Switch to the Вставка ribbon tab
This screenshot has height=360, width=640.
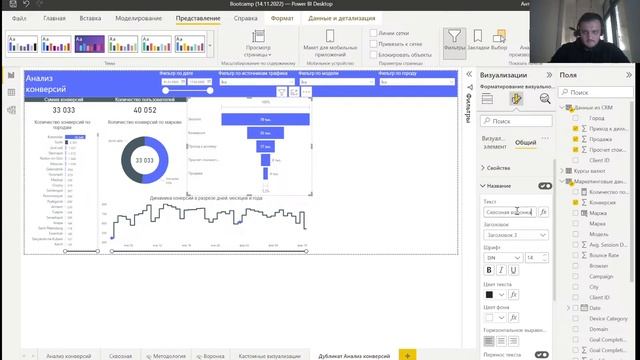pos(90,18)
